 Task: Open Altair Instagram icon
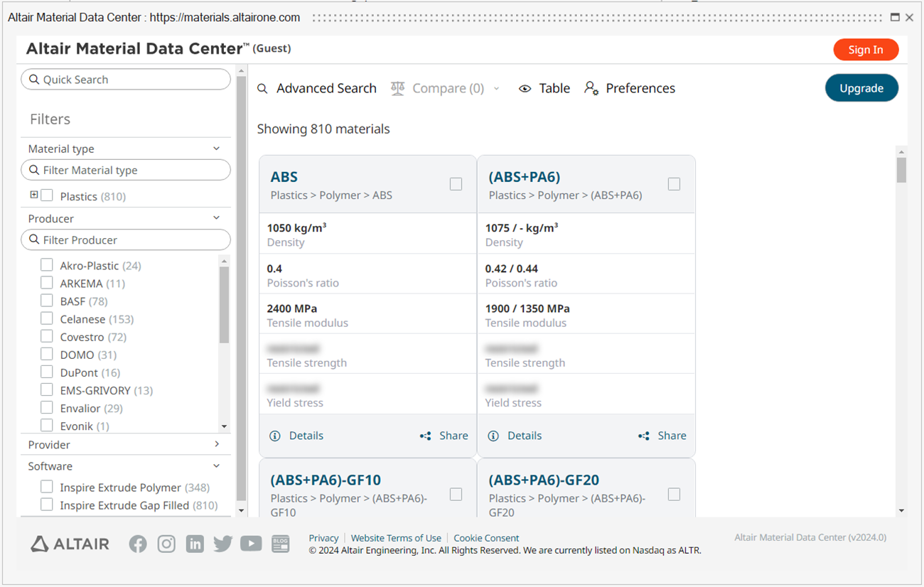(x=166, y=544)
